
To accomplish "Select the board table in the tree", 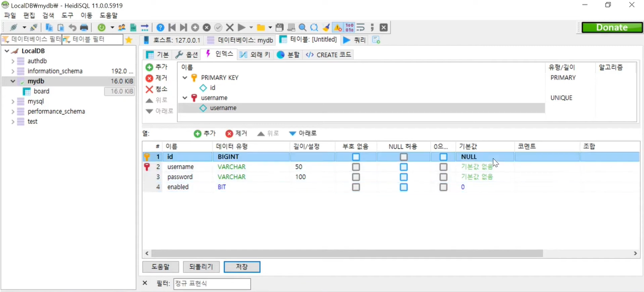I will (41, 91).
